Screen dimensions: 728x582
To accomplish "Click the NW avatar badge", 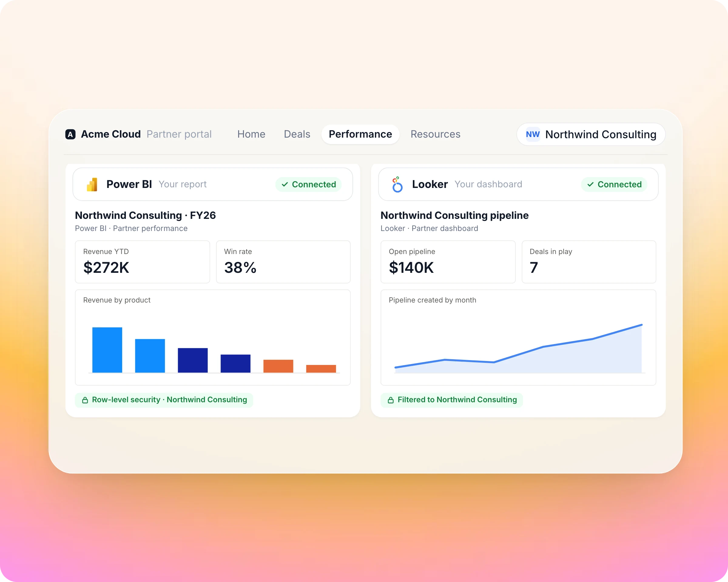I will [x=532, y=134].
